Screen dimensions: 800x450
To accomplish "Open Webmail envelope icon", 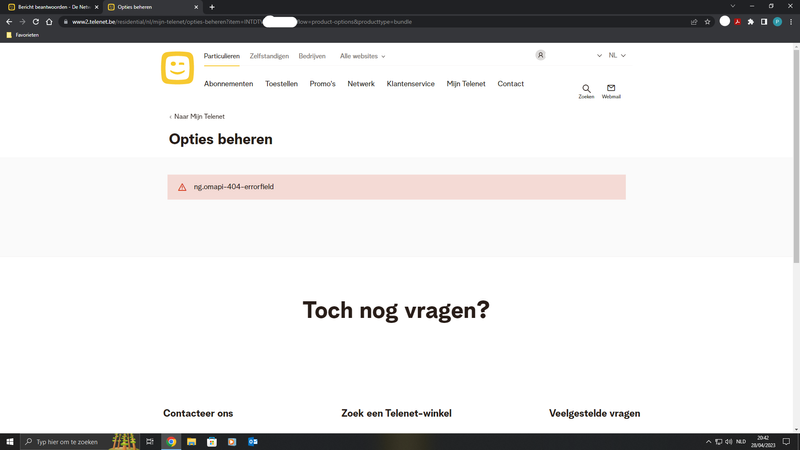I will point(611,90).
